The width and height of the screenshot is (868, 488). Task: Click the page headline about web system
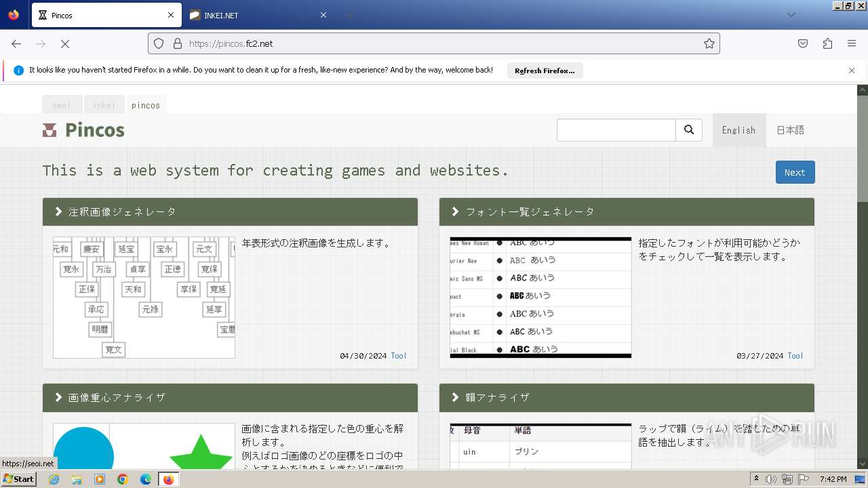pos(275,170)
